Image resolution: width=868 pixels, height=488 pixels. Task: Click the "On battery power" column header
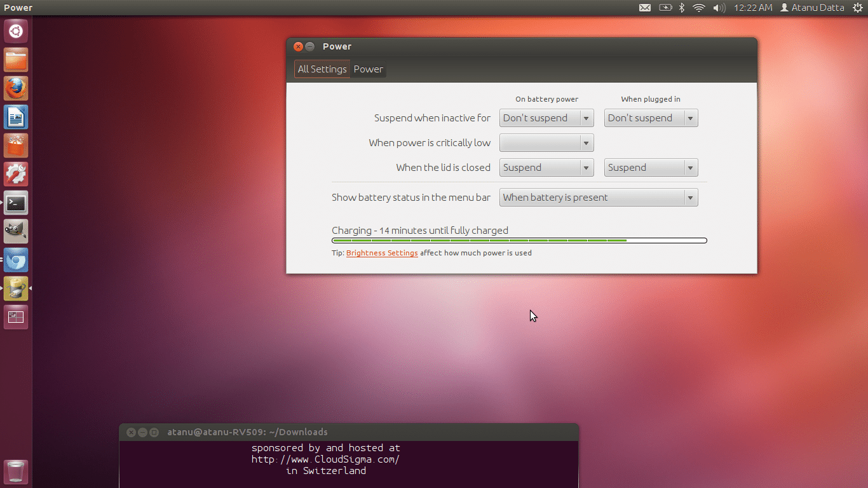point(546,99)
